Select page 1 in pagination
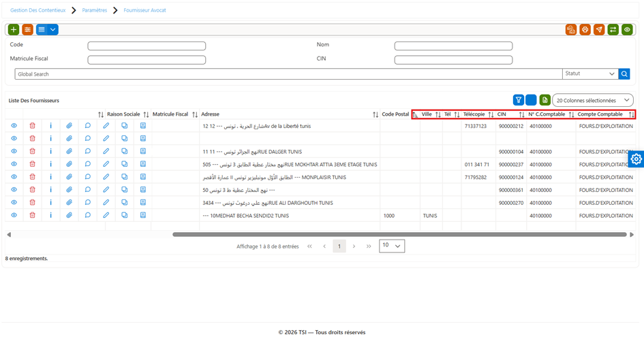This screenshot has height=339, width=644. pos(339,246)
